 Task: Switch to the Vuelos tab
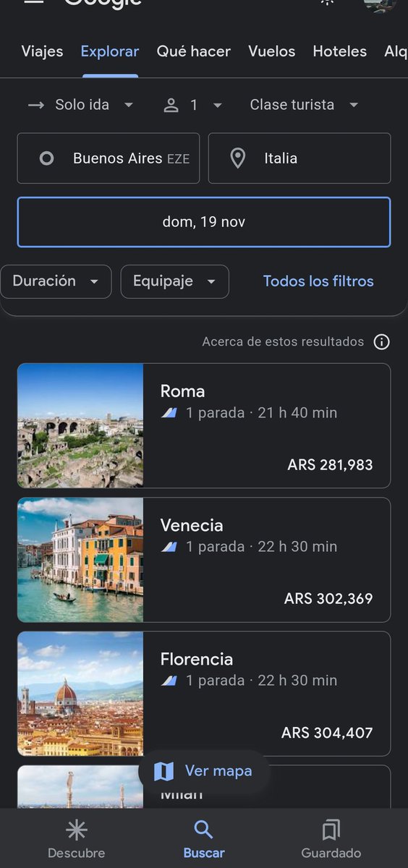click(272, 51)
